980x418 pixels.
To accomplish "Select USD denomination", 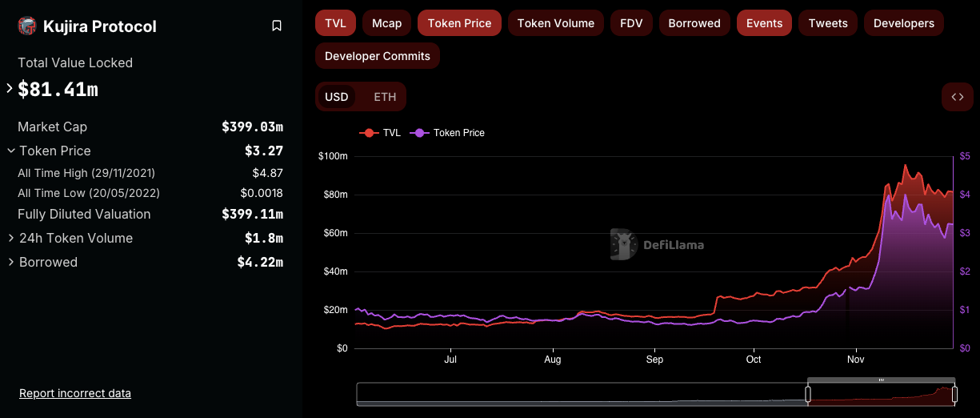I will click(x=337, y=97).
